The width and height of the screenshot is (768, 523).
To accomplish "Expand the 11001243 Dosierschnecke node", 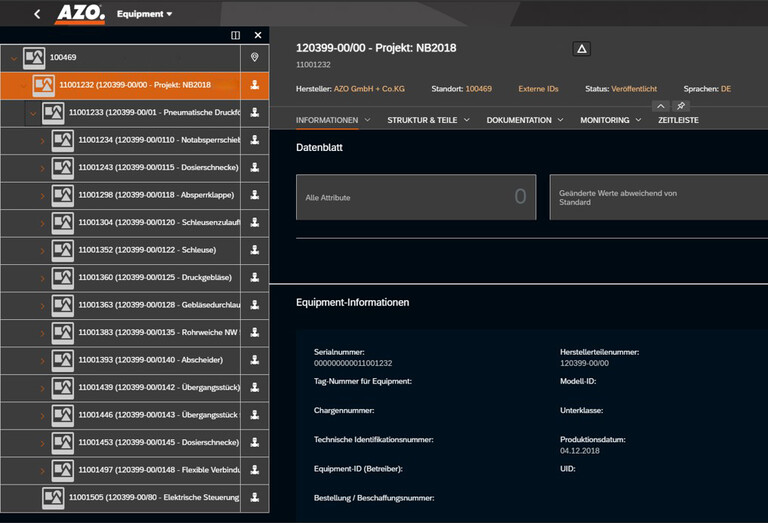I will 42,168.
